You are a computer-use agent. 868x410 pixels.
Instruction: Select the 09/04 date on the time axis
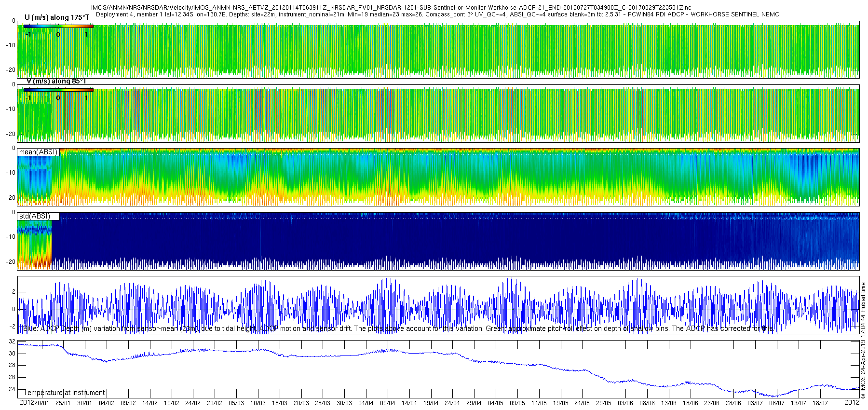[x=388, y=403]
